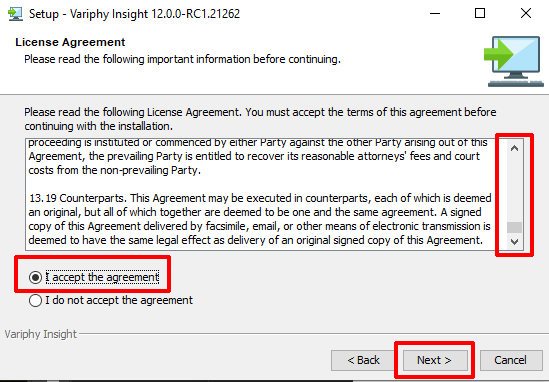
Task: Click the empty scrollbar track above the thumb
Action: click(514, 189)
